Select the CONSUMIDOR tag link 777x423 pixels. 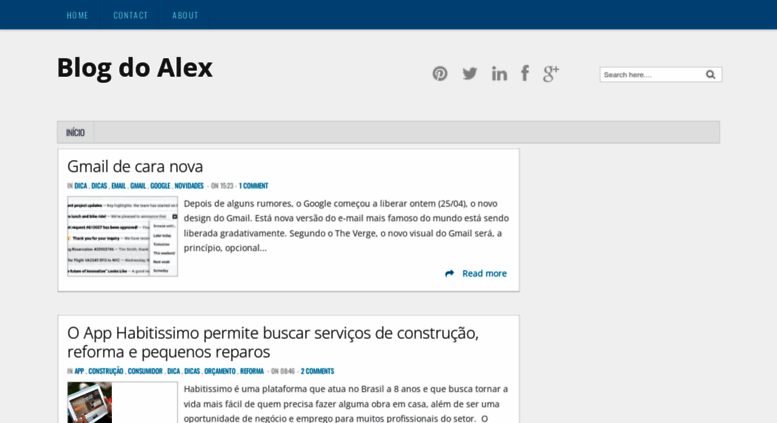[x=145, y=371]
